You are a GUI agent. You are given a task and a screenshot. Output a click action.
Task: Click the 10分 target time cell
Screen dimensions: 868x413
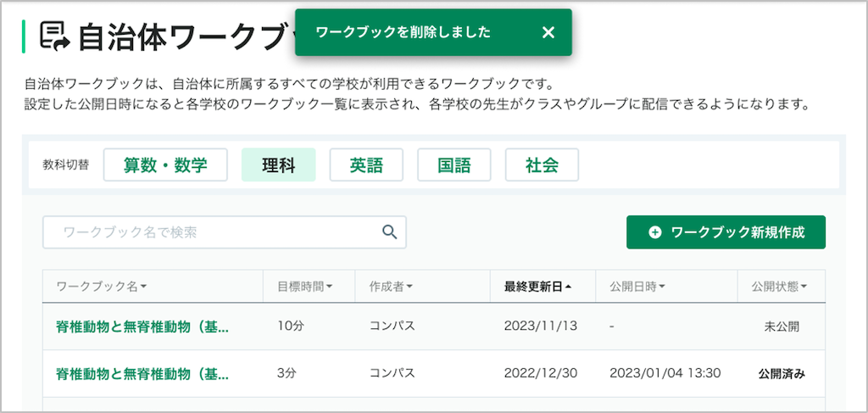click(x=290, y=326)
